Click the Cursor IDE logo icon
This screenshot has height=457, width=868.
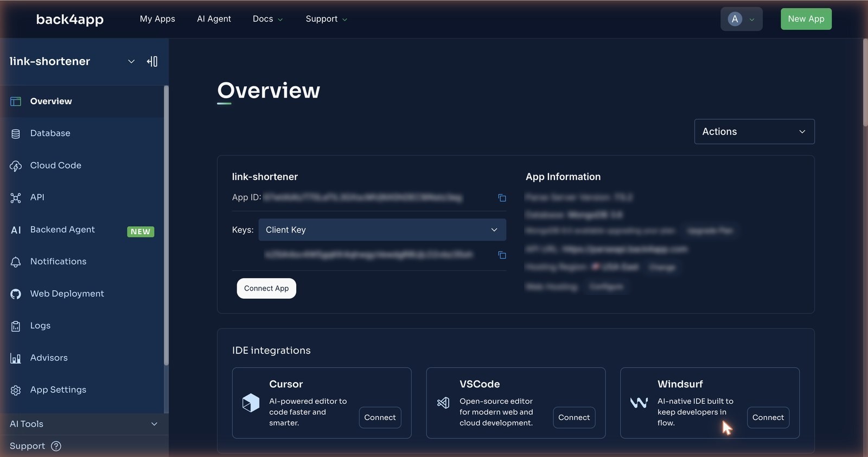pyautogui.click(x=251, y=403)
